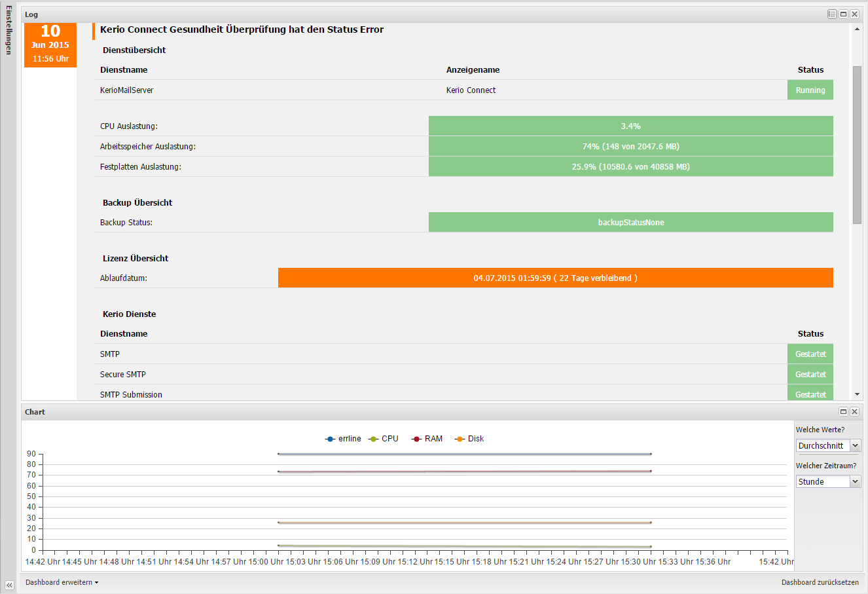Click Dashboard zurücksetzen link
Viewport: 868px width, 594px height.
pos(820,582)
